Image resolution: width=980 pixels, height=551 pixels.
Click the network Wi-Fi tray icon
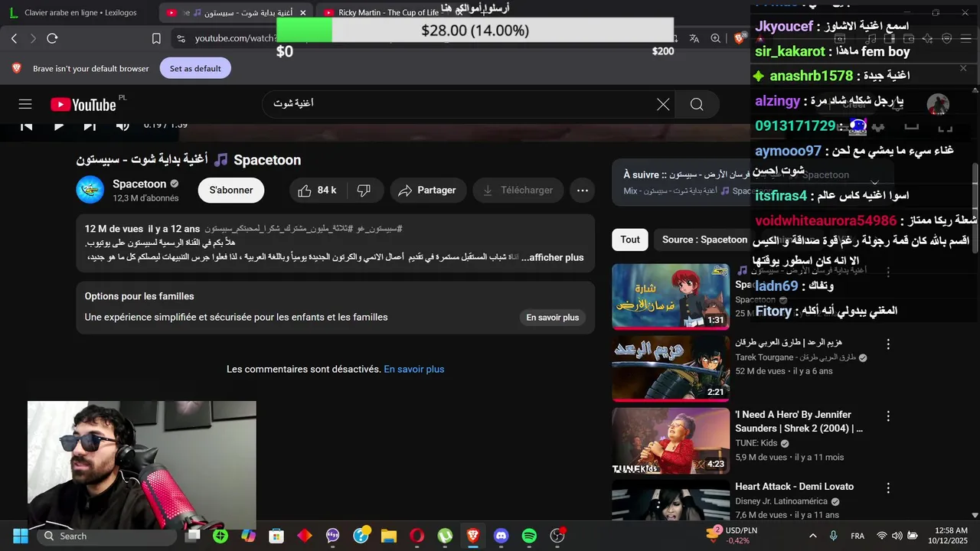click(x=882, y=536)
